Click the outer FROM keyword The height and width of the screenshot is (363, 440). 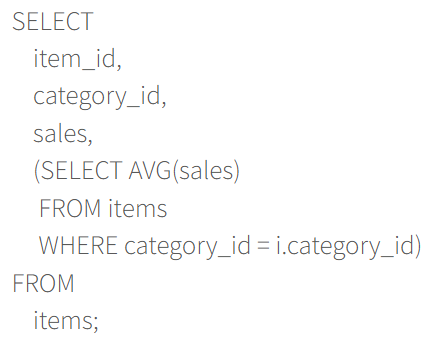click(43, 283)
